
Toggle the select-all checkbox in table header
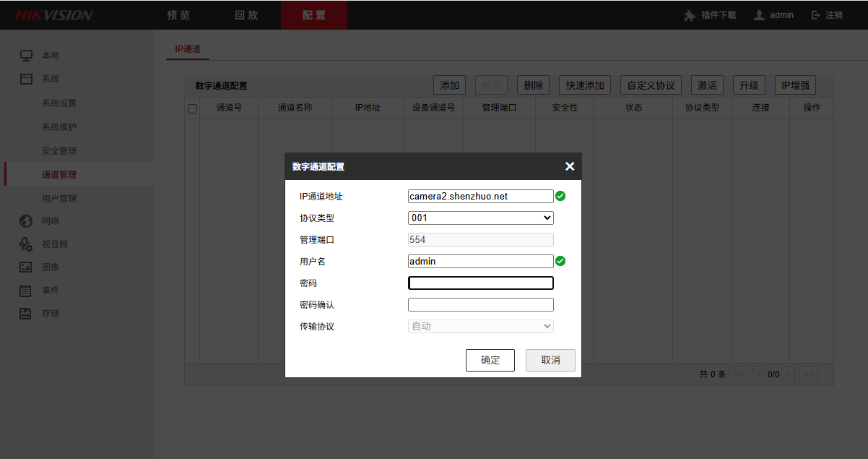[x=192, y=108]
